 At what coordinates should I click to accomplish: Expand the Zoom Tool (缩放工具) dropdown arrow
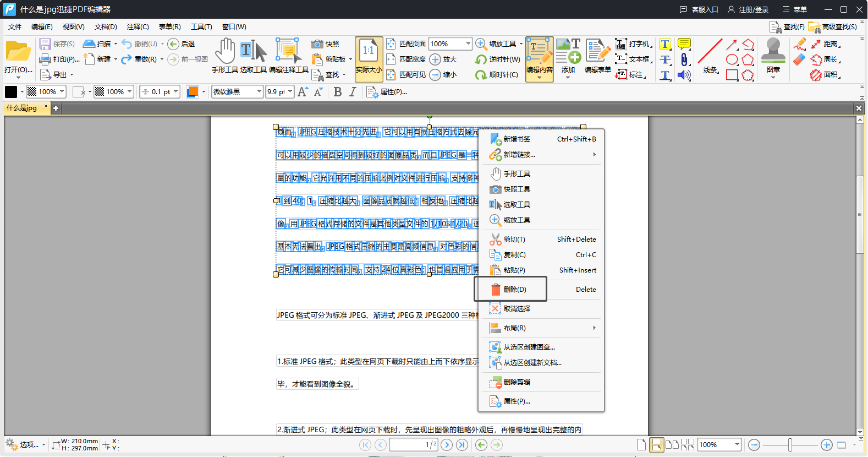(x=521, y=43)
